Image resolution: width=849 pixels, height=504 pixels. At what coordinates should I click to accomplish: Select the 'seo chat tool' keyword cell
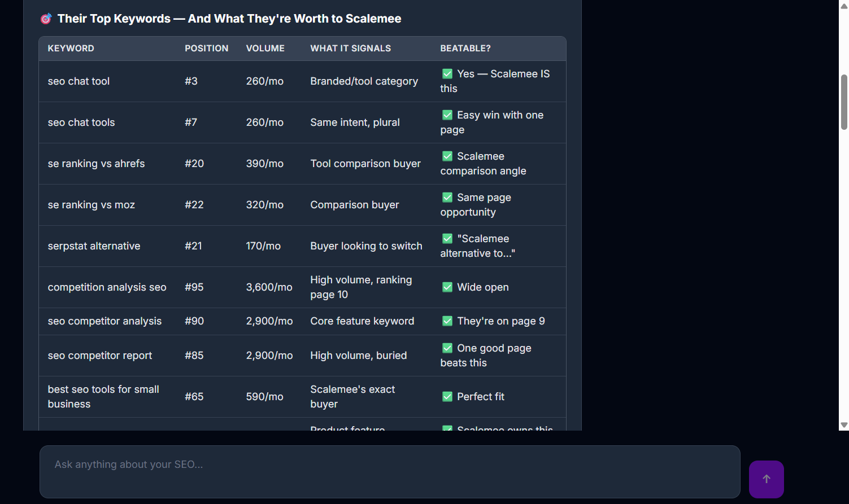[79, 81]
